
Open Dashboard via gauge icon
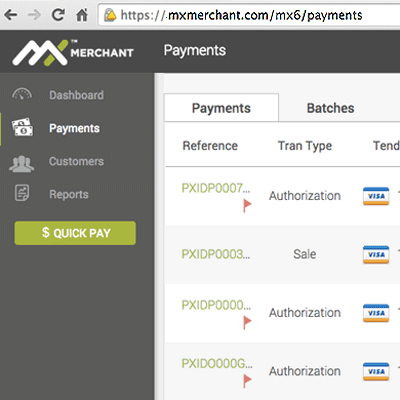(x=22, y=94)
